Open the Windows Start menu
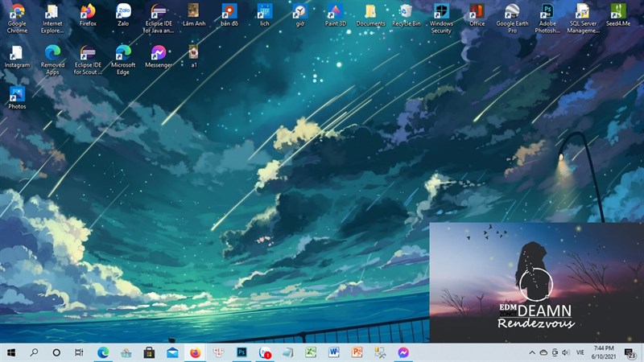644x362 pixels. pos(11,352)
